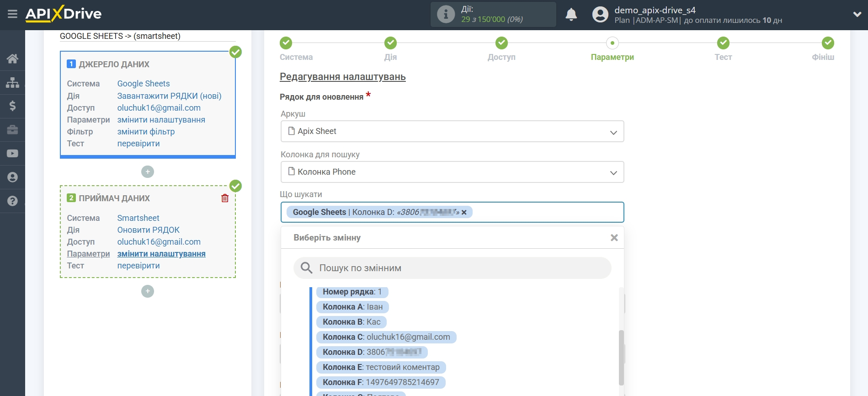The height and width of the screenshot is (396, 868).
Task: Open Smartsheet receiver system link
Action: click(x=138, y=218)
